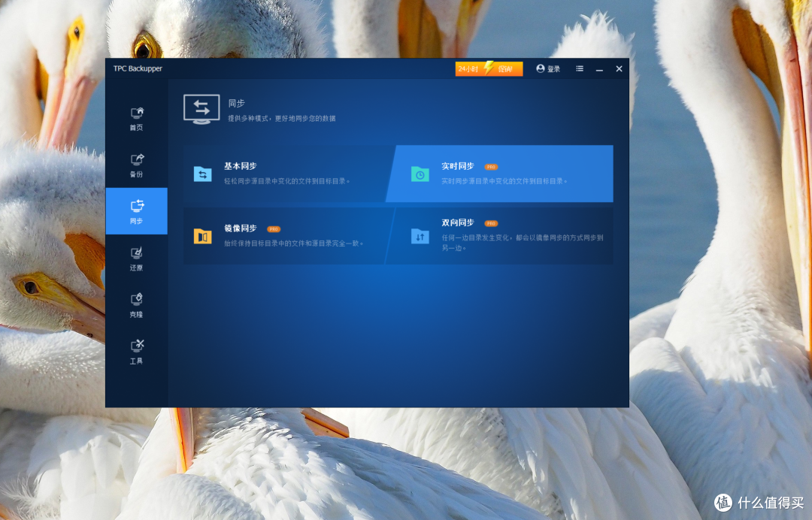Click the 镜像同步 description text
Screen dimensions: 812x520
point(294,243)
